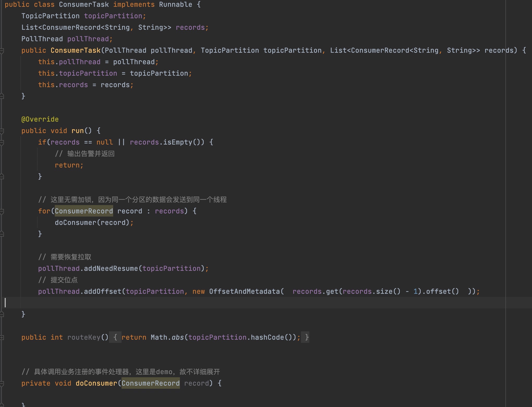Click fold-end marker of the for loop
Viewport: 532px width, 407px height.
[x=2, y=234]
